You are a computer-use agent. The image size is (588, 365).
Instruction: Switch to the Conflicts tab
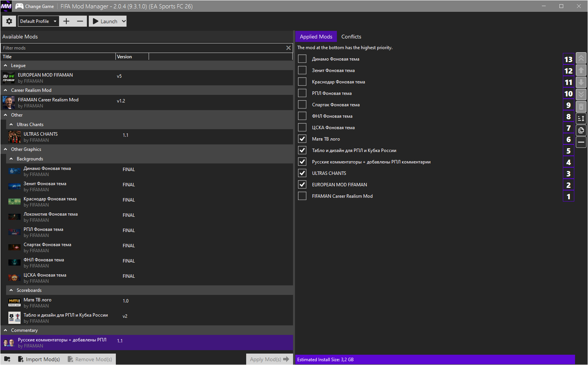(351, 37)
